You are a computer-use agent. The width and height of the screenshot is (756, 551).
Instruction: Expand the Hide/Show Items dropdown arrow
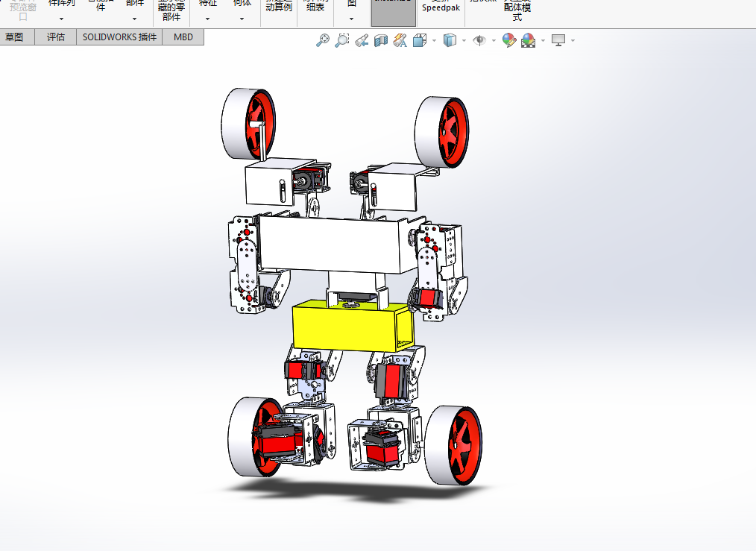tap(494, 40)
